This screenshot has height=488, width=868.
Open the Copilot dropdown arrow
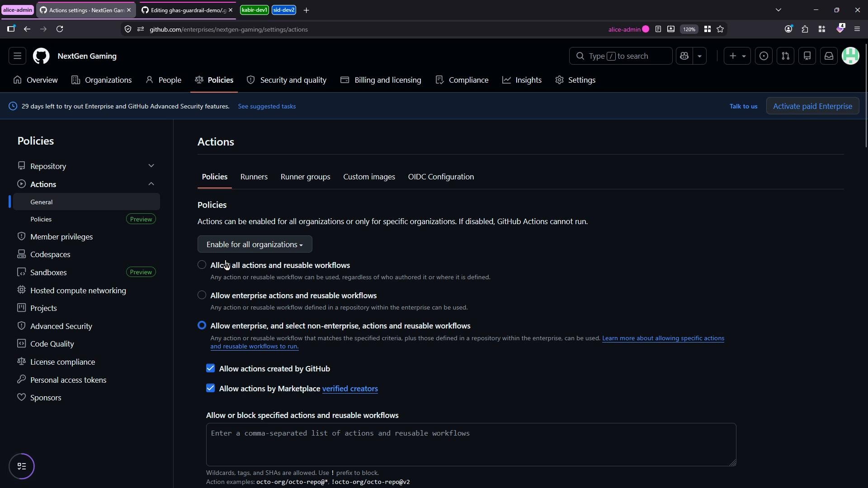click(700, 56)
